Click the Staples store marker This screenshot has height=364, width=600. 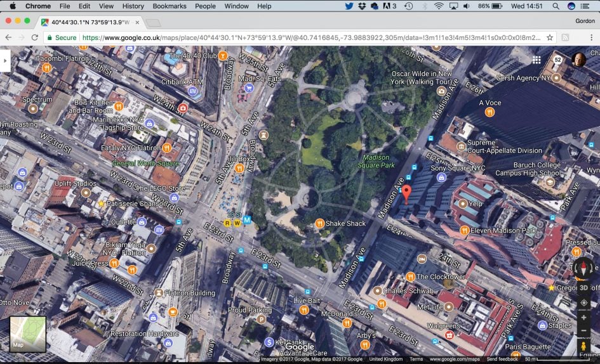pyautogui.click(x=542, y=325)
